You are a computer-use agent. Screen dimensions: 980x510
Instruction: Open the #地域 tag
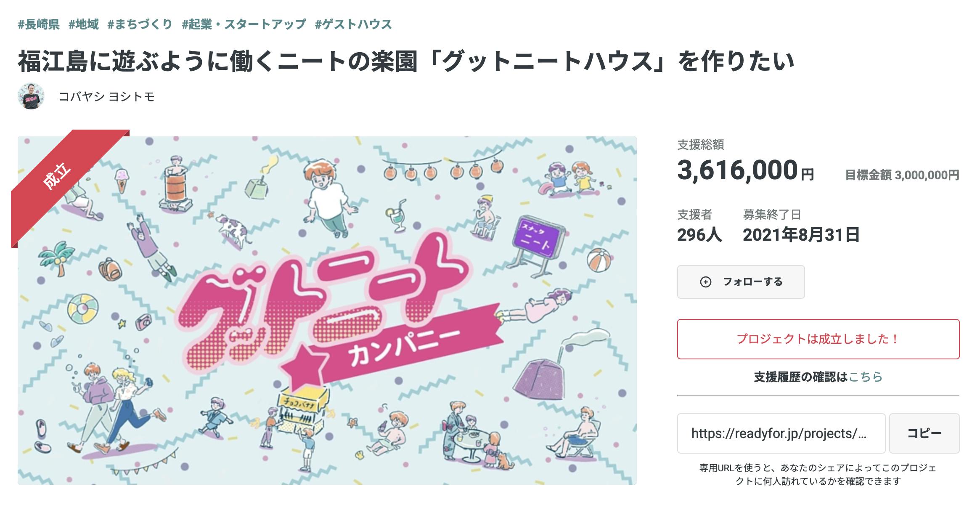click(x=84, y=24)
